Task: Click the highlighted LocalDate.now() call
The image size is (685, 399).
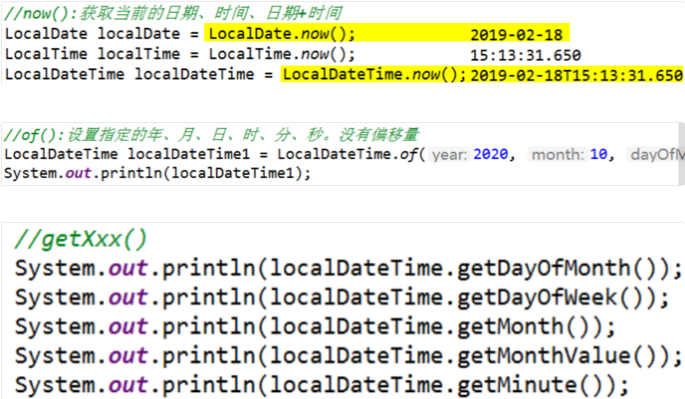Action: (x=282, y=34)
